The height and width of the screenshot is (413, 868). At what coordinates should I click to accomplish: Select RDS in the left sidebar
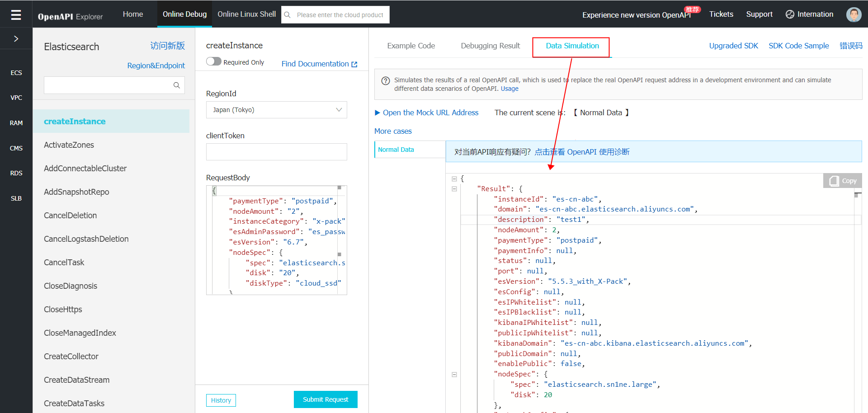(x=16, y=173)
